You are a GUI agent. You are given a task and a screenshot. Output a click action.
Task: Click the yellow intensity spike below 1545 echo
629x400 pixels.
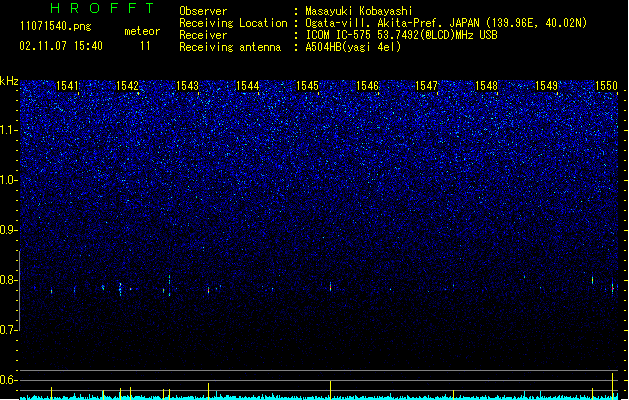[x=331, y=389]
